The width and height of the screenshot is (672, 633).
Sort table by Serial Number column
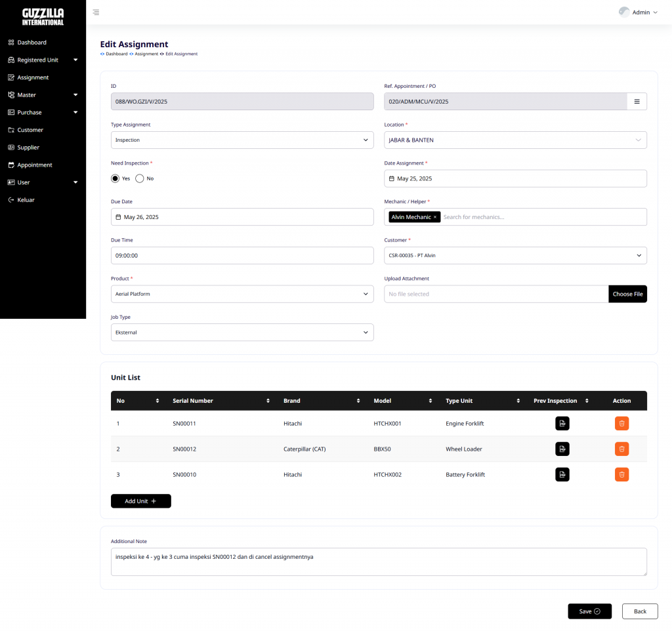click(x=268, y=401)
